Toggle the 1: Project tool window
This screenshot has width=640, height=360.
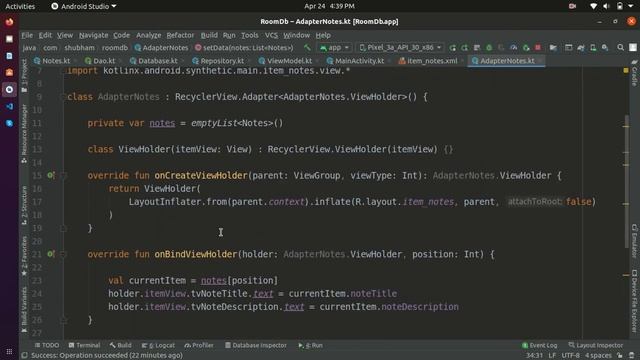(x=24, y=76)
